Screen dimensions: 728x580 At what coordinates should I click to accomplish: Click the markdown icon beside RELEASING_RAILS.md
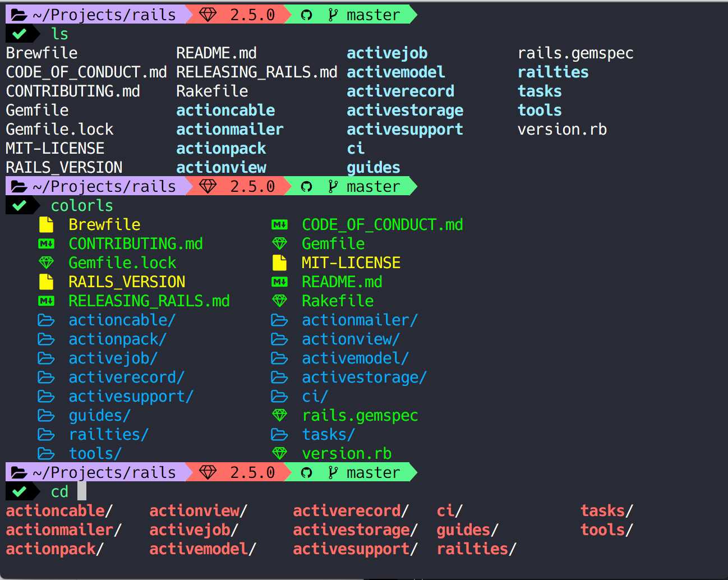pyautogui.click(x=47, y=301)
